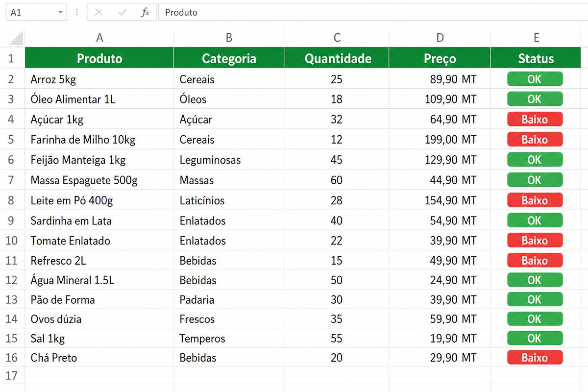588x392 pixels.
Task: Click the Preço header cell
Action: 440,58
